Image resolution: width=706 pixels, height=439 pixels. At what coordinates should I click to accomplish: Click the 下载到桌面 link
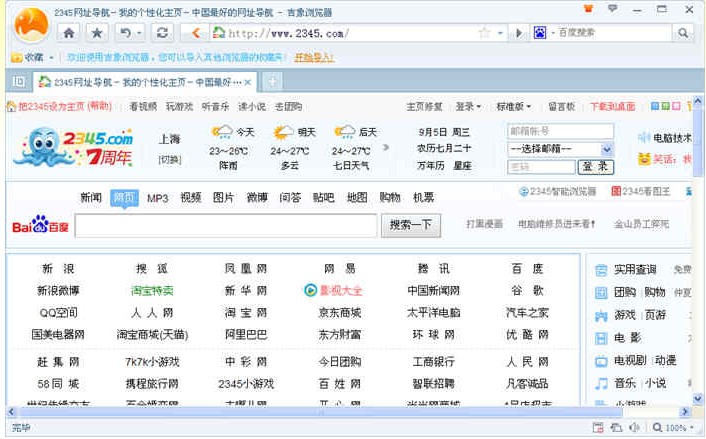(613, 107)
